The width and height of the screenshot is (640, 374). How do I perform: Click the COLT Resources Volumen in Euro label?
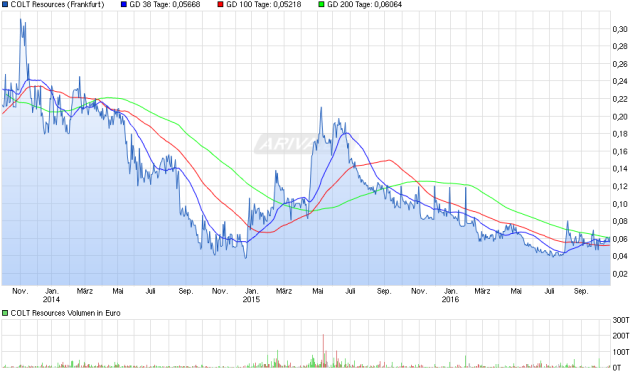65,313
